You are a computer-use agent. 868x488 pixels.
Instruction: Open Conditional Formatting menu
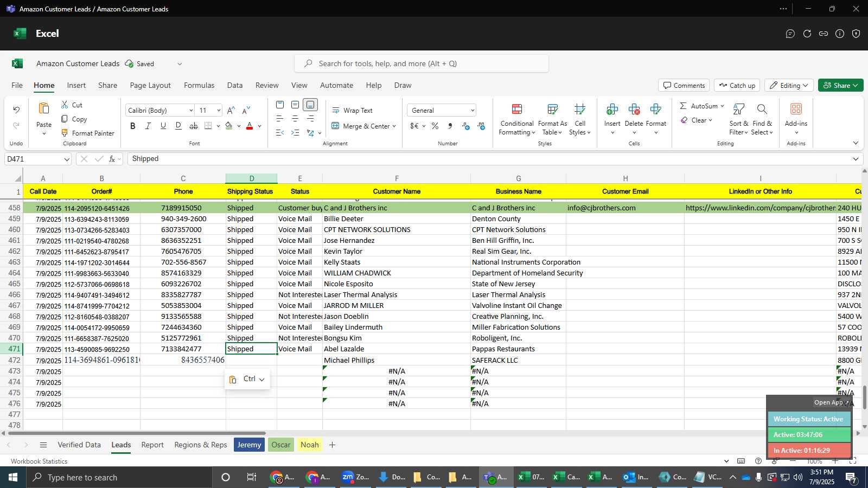click(517, 120)
